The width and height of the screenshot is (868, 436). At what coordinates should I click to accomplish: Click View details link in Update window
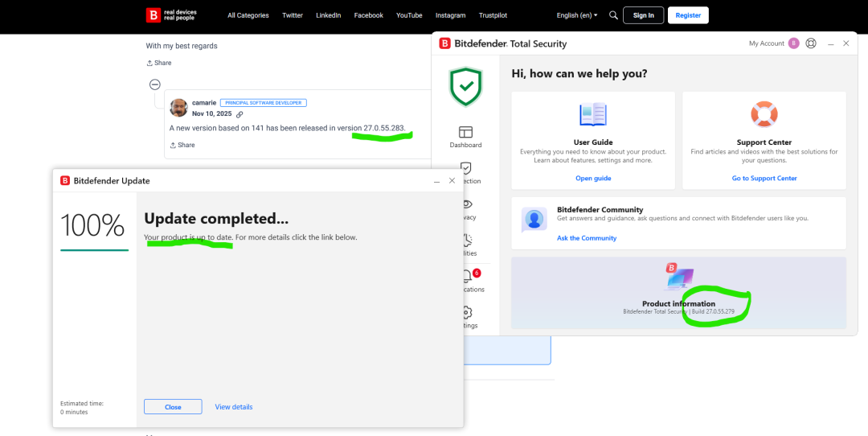point(234,406)
